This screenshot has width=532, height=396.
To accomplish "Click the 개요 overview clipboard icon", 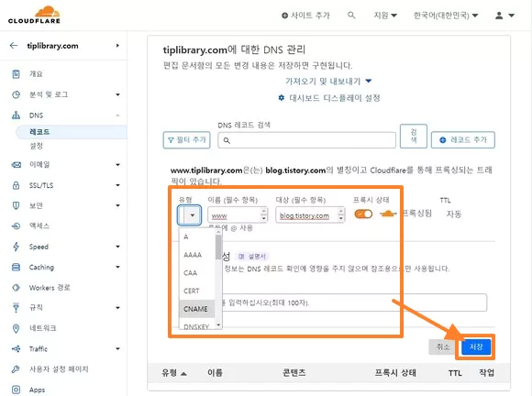I will (16, 74).
